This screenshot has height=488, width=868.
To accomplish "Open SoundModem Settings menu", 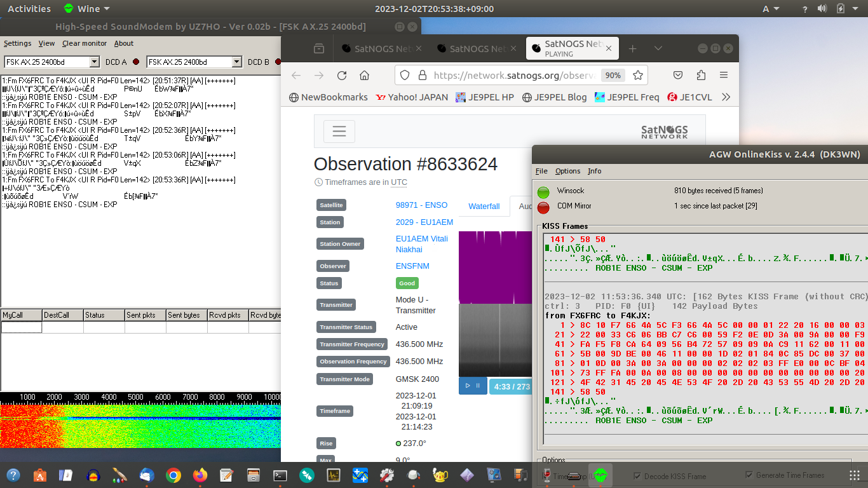I will click(x=17, y=43).
